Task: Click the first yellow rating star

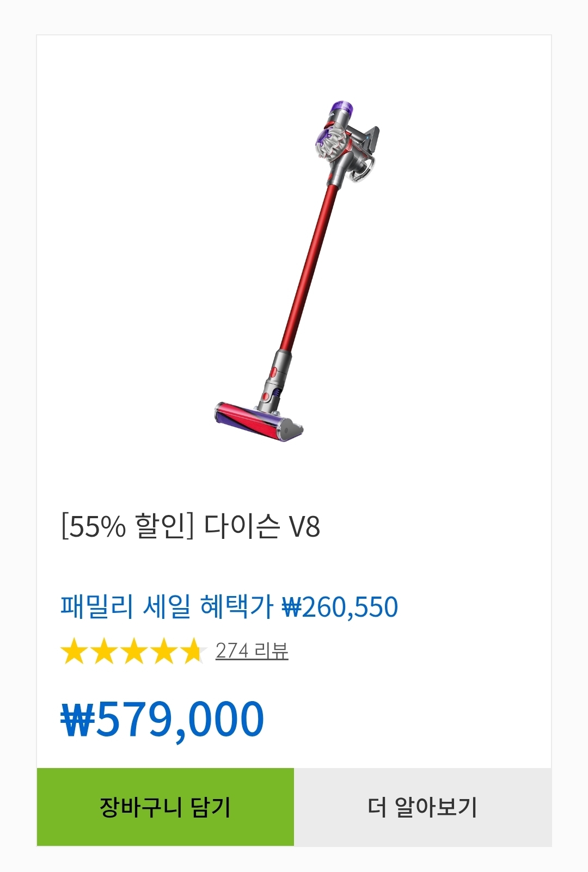Action: (x=74, y=651)
